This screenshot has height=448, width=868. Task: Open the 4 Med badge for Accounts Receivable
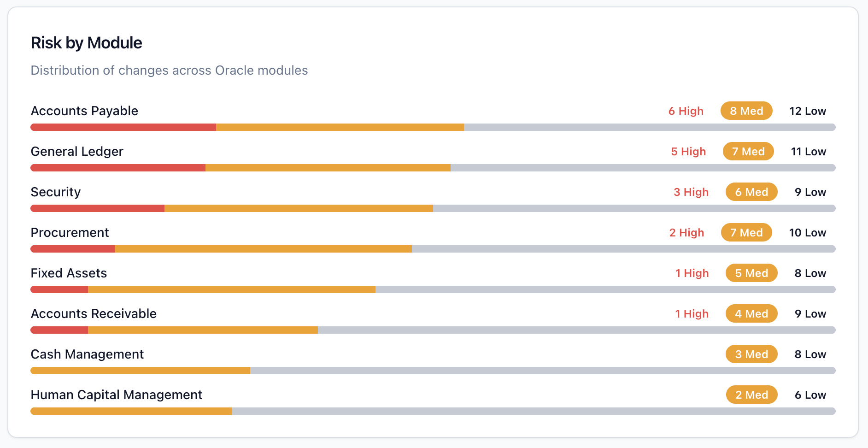pos(751,314)
